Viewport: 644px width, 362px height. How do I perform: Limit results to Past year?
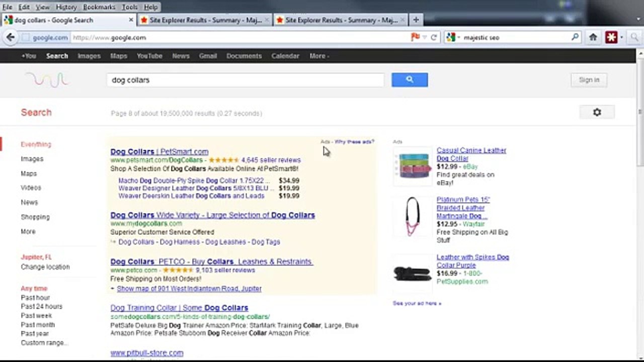pos(35,334)
